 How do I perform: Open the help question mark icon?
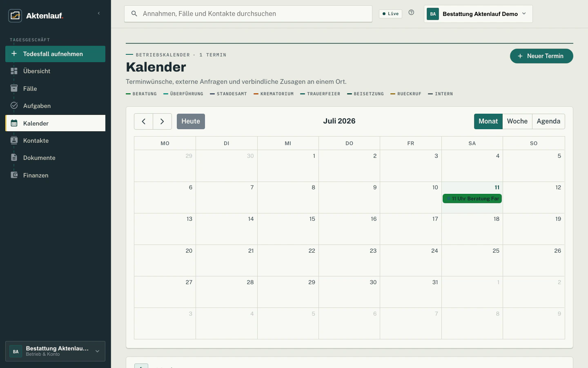pyautogui.click(x=411, y=13)
